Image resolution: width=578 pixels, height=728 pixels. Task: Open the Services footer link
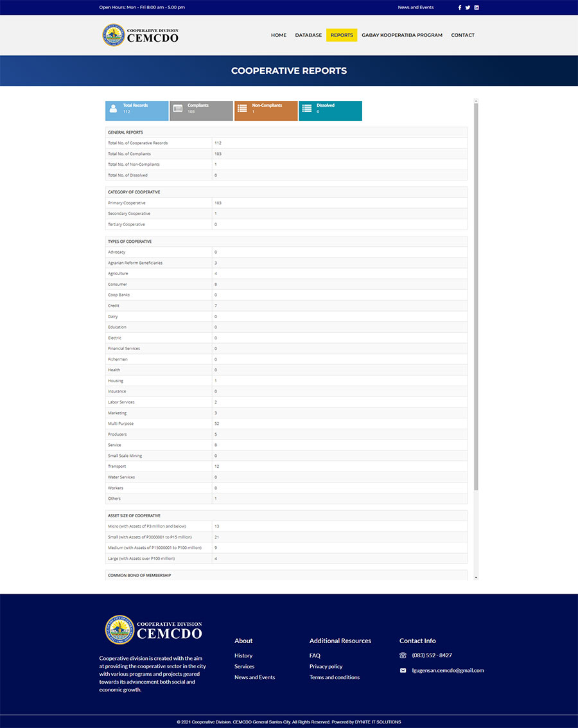[245, 666]
